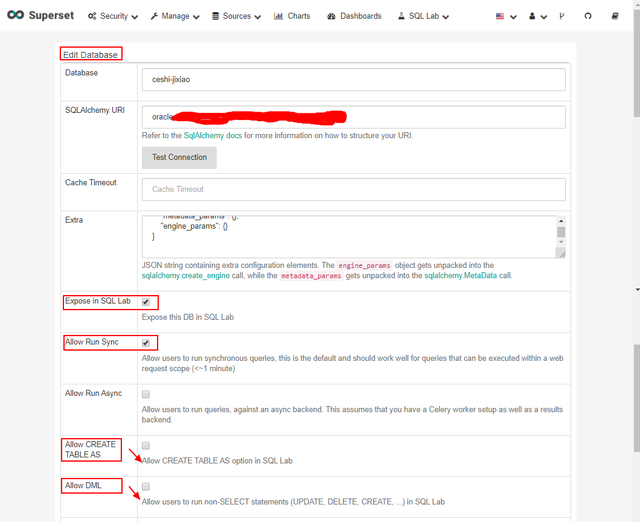Click the code fork version icon
The image size is (640, 522).
click(x=561, y=16)
